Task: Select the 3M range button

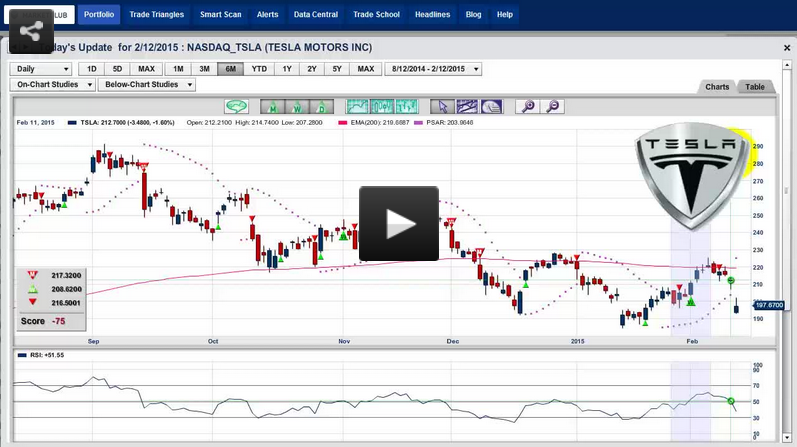Action: point(204,69)
